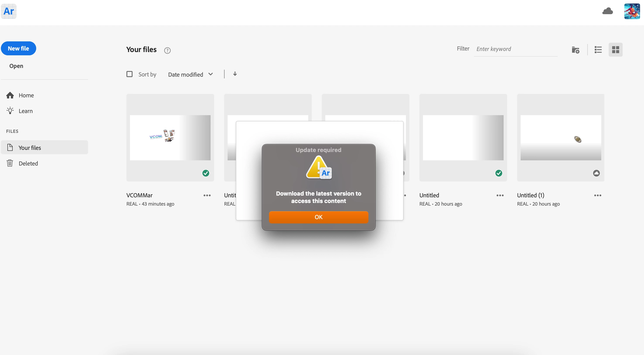Screen dimensions: 644x355
Task: Open the Untitled (1) file thumbnail
Action: 561,138
